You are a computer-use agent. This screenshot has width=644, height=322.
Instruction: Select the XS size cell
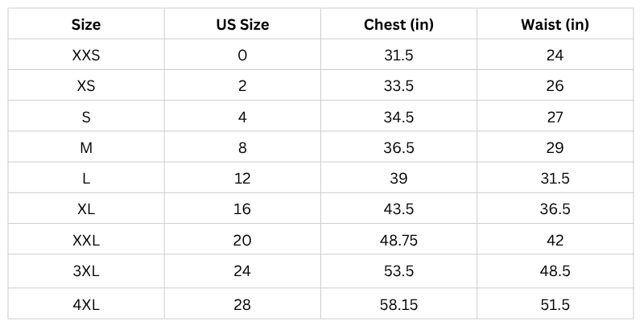[86, 86]
